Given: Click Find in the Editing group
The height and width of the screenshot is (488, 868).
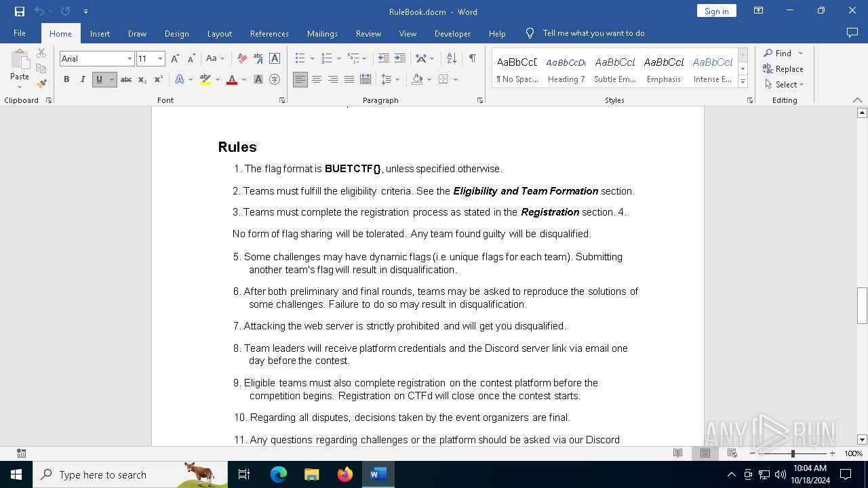Looking at the screenshot, I should tap(778, 53).
